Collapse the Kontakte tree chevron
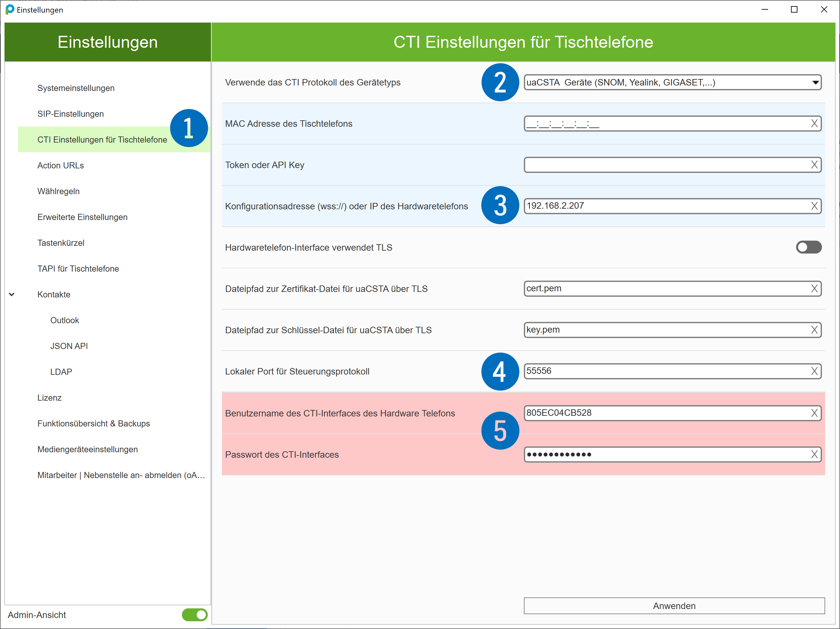This screenshot has width=840, height=629. coord(12,295)
